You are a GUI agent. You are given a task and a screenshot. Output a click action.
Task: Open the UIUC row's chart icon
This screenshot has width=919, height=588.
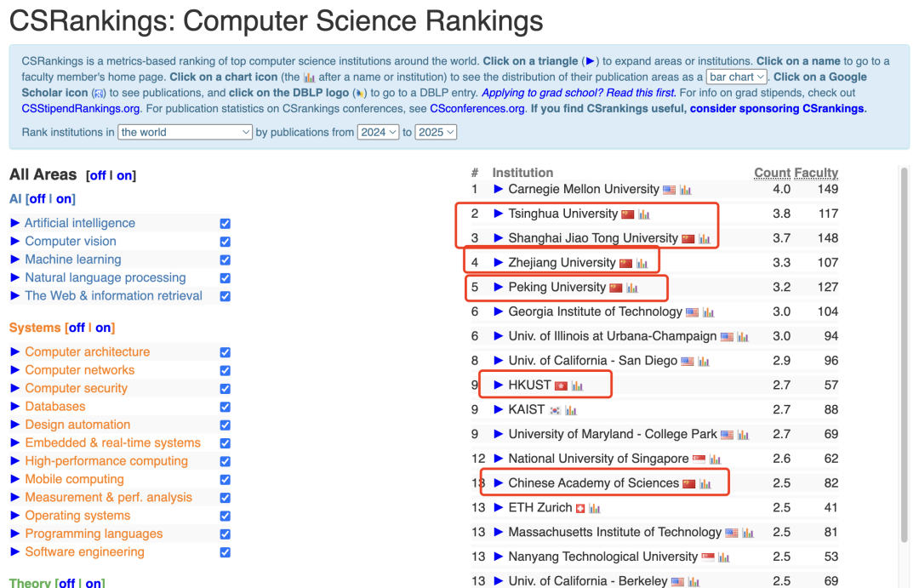coord(743,337)
